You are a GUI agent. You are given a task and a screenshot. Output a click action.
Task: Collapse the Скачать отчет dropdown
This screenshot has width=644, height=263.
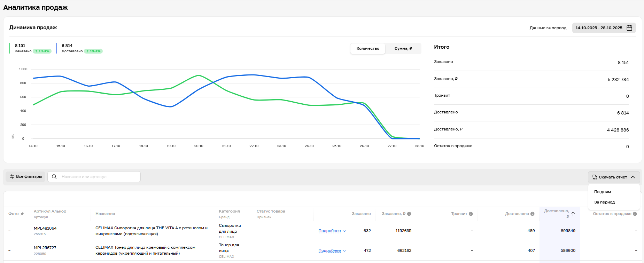633,177
